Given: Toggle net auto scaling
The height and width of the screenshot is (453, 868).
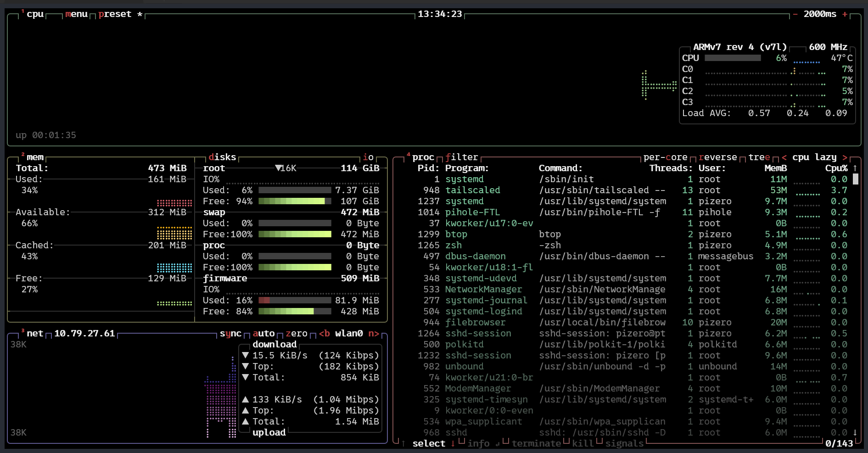Looking at the screenshot, I should [x=263, y=334].
